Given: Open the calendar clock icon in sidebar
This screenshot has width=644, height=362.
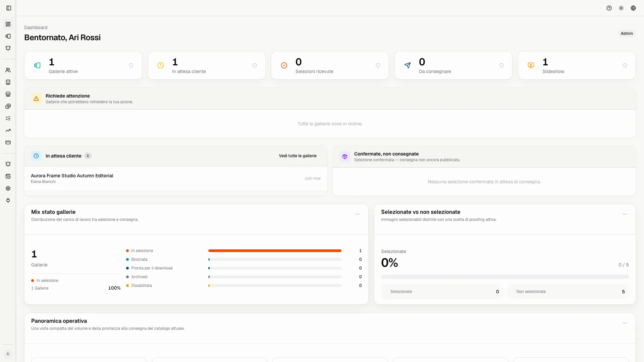Looking at the screenshot, I should 8,176.
